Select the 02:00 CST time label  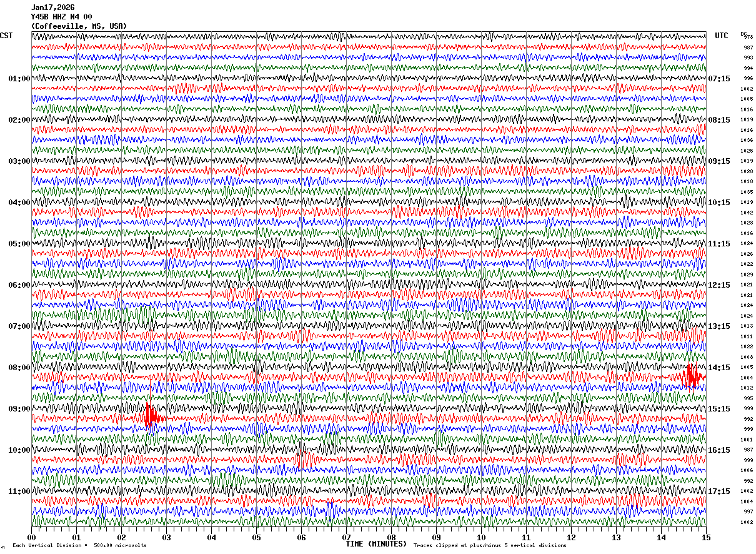click(x=19, y=120)
